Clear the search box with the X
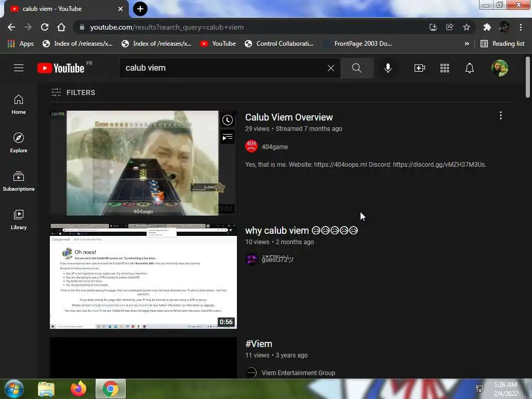The height and width of the screenshot is (399, 532). 331,68
